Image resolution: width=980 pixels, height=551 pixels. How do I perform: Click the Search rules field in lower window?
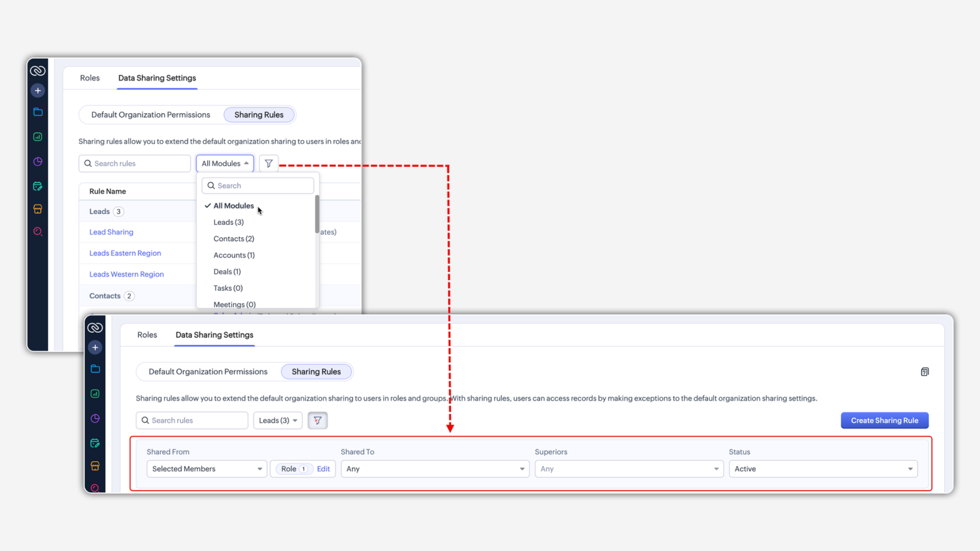coord(192,420)
